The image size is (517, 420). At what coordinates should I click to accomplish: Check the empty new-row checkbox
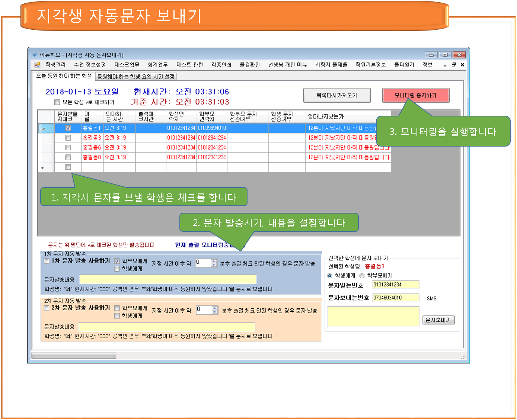[x=68, y=167]
